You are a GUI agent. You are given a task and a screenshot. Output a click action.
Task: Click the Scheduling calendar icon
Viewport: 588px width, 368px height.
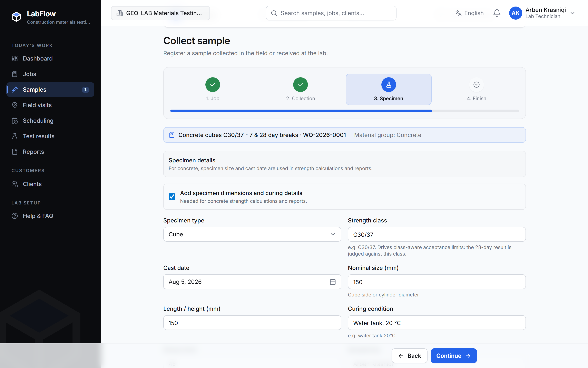pos(15,121)
